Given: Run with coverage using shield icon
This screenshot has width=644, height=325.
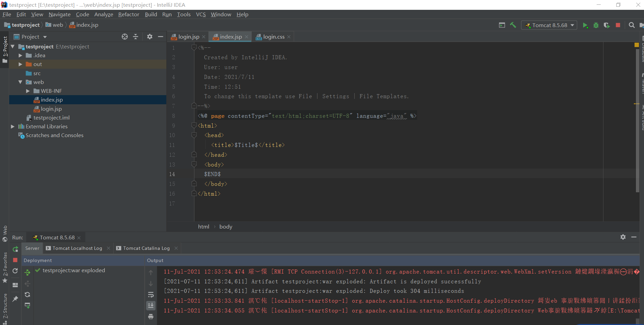Looking at the screenshot, I should [x=607, y=25].
